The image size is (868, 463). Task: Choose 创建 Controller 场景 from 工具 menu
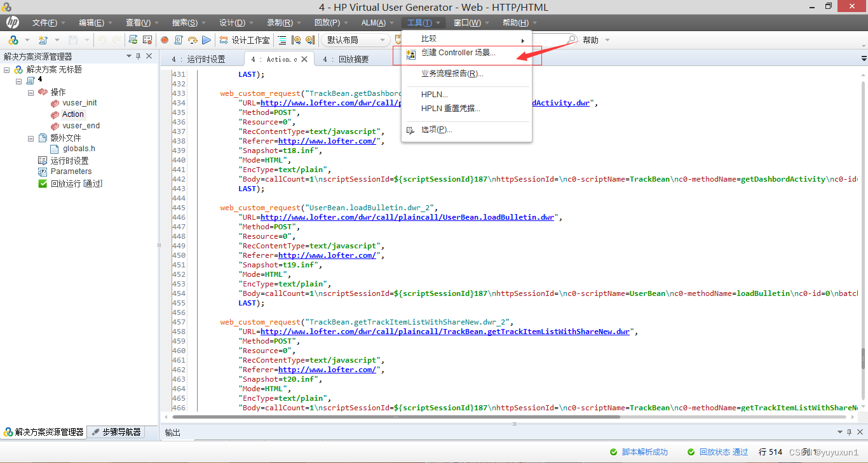pyautogui.click(x=467, y=53)
